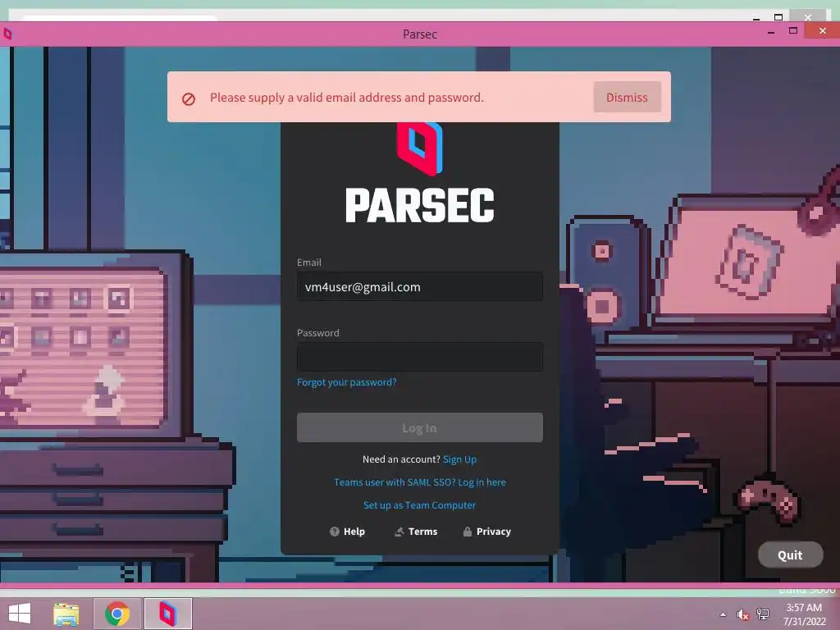This screenshot has height=630, width=840.
Task: Dismiss the invalid email error banner
Action: (x=627, y=97)
